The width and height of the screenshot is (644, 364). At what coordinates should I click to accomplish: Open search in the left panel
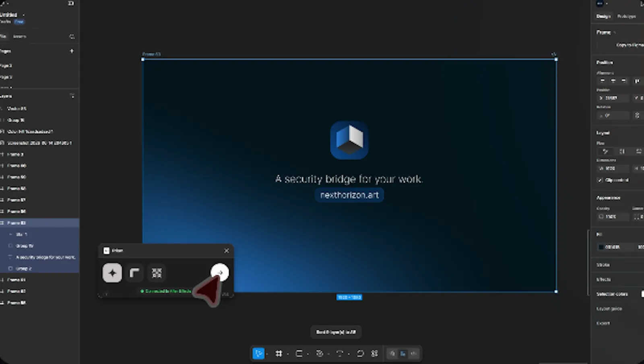[x=72, y=37]
